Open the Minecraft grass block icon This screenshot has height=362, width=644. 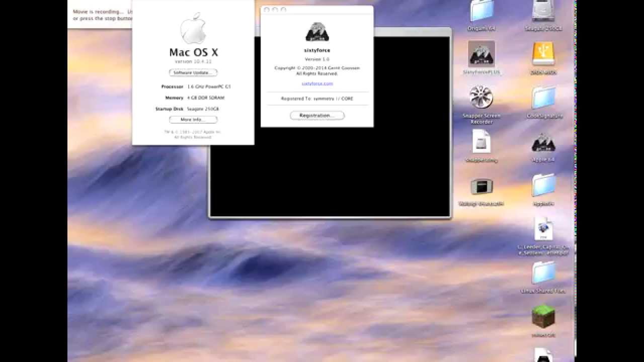[x=543, y=317]
